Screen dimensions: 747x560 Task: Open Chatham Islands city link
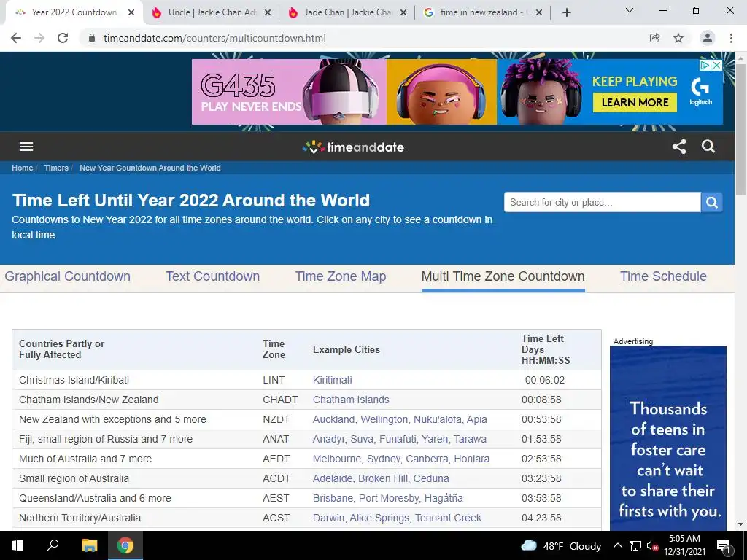click(351, 400)
